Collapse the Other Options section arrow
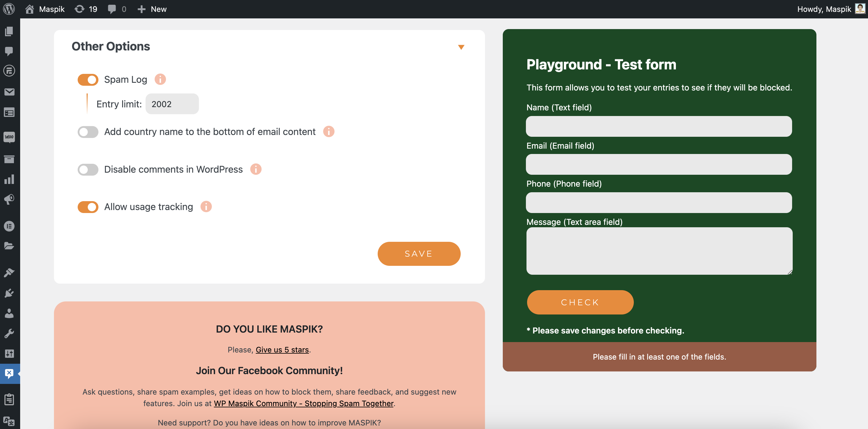 [461, 47]
